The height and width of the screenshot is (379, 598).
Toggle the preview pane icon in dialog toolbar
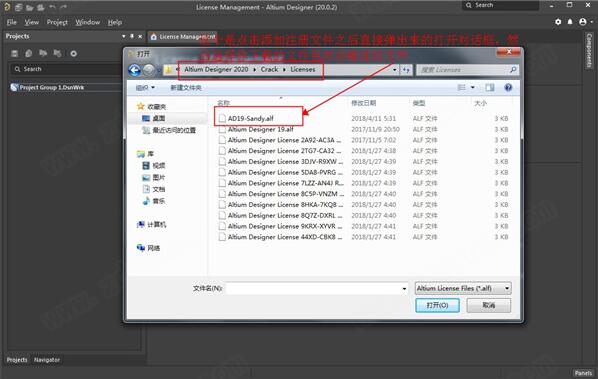tap(490, 88)
